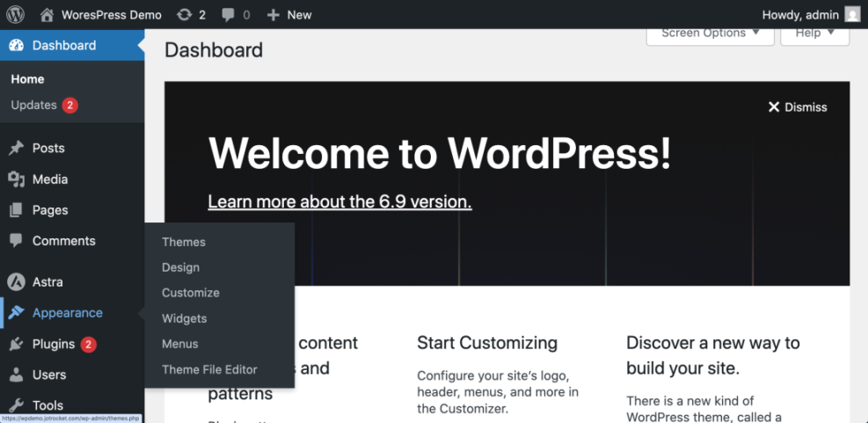Click Howdy, admin account link

801,15
